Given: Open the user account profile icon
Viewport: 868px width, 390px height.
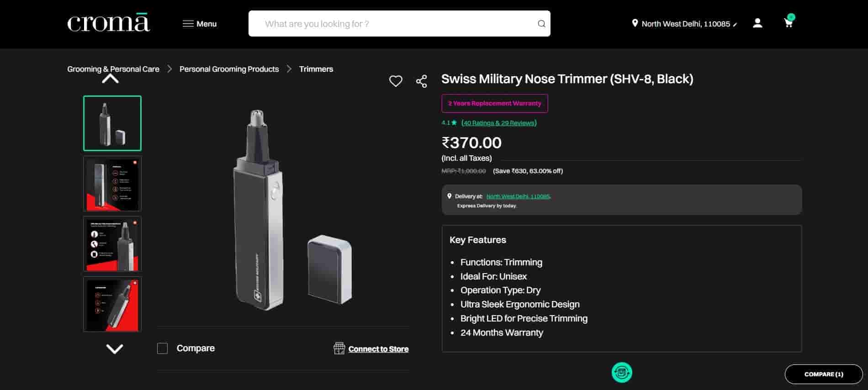Looking at the screenshot, I should click(x=757, y=23).
